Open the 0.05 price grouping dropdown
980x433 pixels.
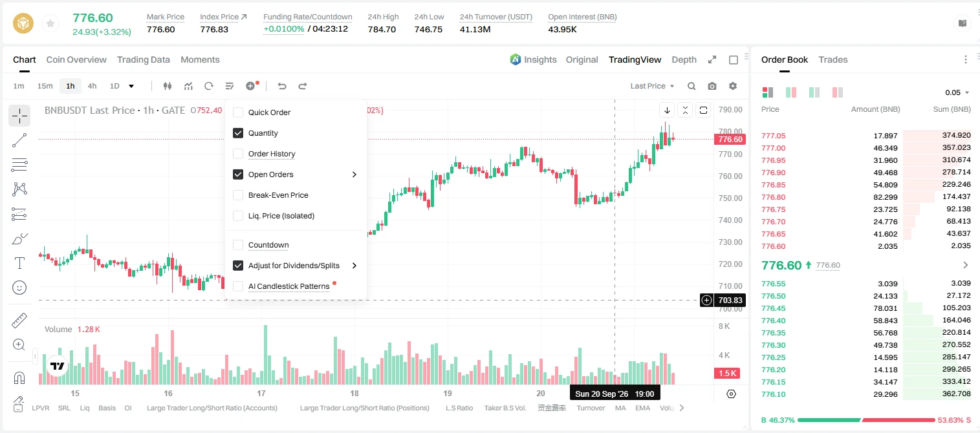[x=957, y=92]
